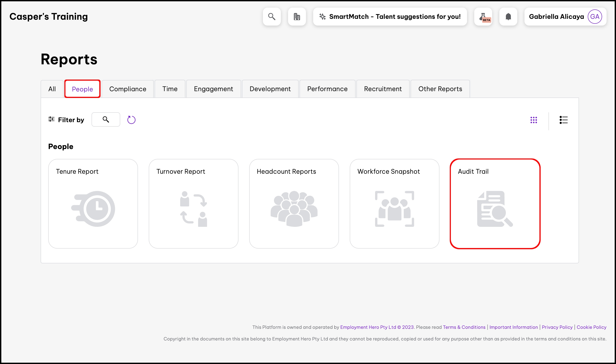Click the global search magnifier icon

tap(272, 17)
